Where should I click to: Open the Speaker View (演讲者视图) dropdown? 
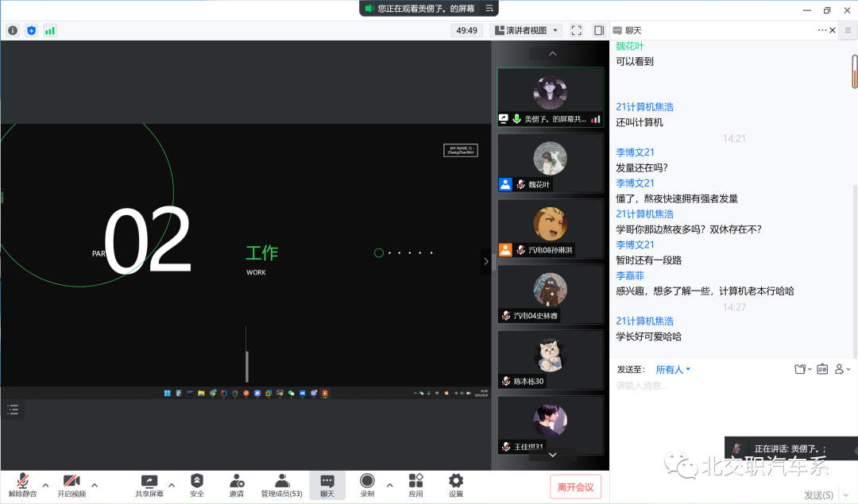[527, 30]
